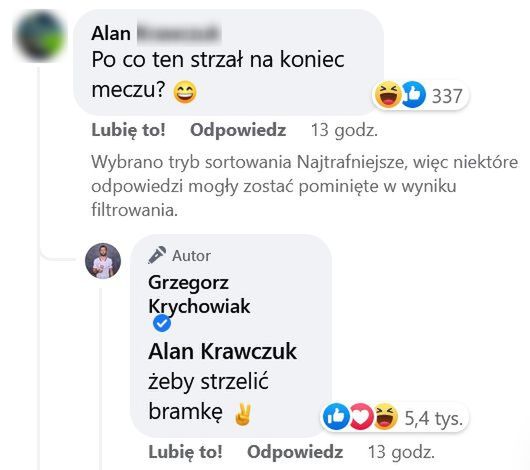Open Grzegorz Krychowiak's profile name link

(x=199, y=295)
